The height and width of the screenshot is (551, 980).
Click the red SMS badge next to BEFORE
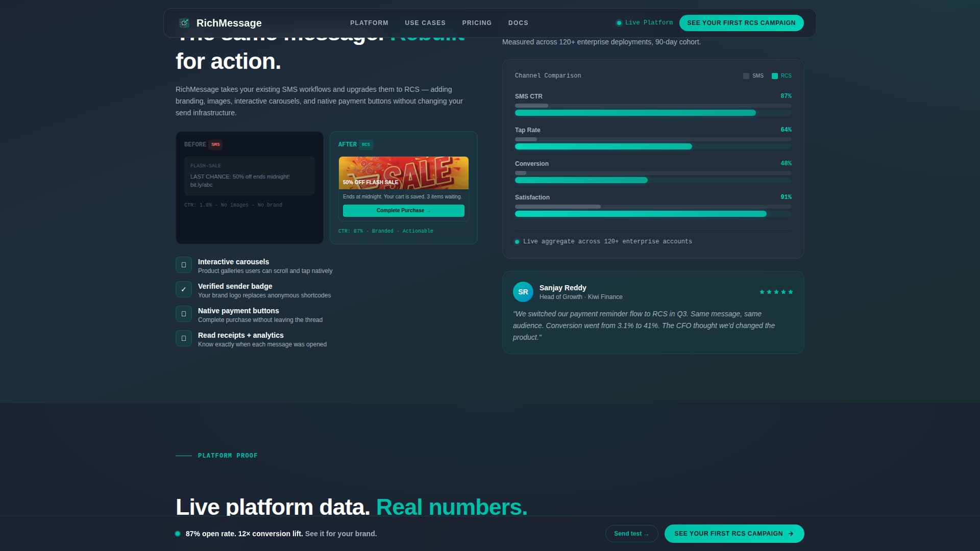215,144
